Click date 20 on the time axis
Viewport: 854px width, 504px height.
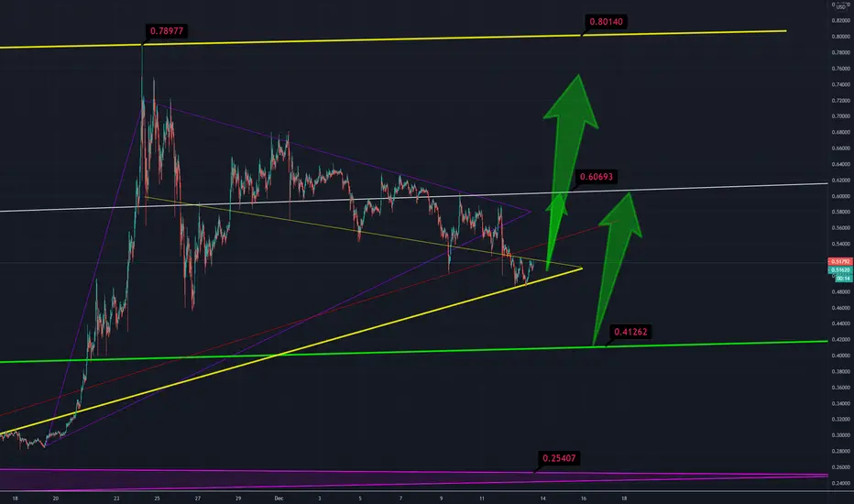click(56, 499)
